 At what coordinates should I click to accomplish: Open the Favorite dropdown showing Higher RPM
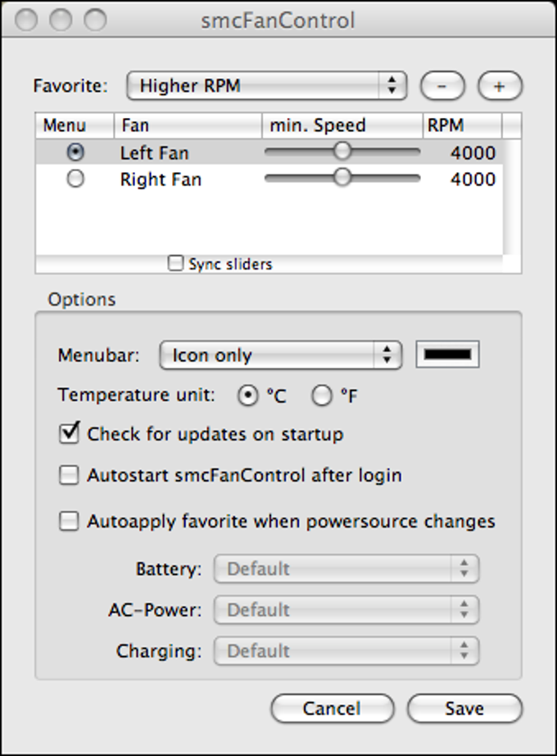point(267,86)
